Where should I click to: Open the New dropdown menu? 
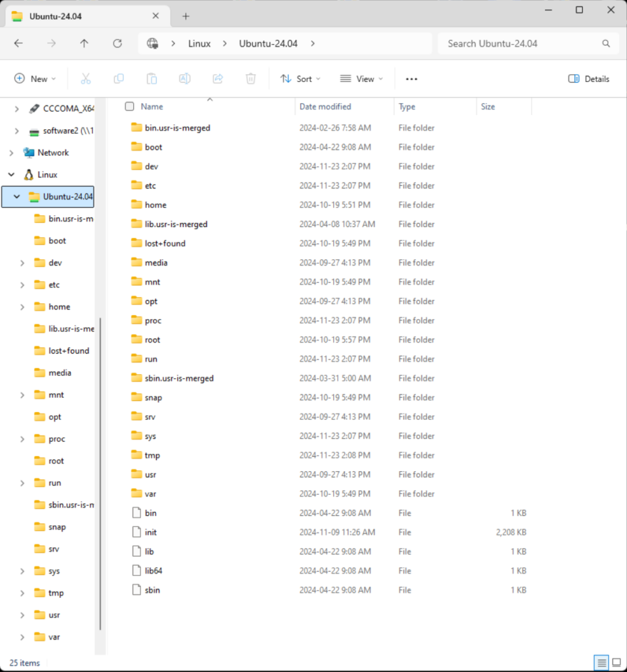[x=35, y=79]
